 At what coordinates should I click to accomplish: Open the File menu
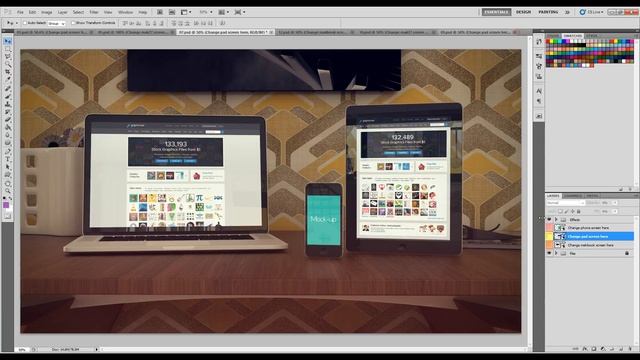tap(20, 12)
